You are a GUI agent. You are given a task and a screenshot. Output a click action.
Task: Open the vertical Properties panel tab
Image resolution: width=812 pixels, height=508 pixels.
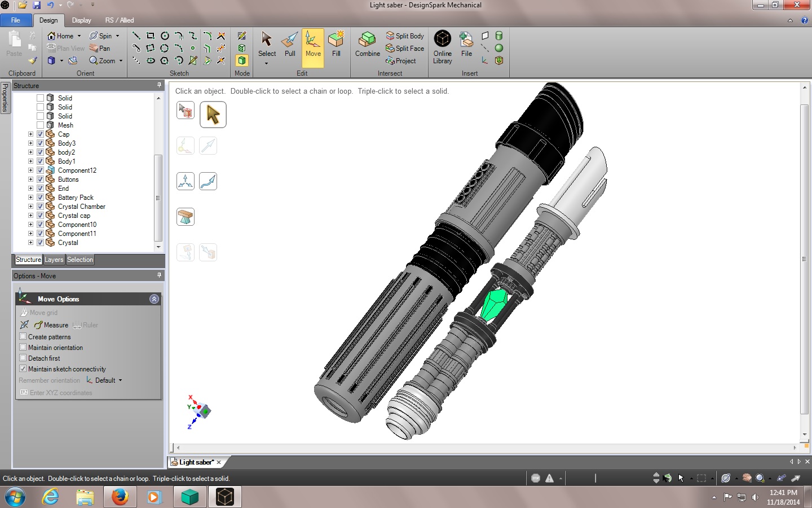tap(5, 98)
